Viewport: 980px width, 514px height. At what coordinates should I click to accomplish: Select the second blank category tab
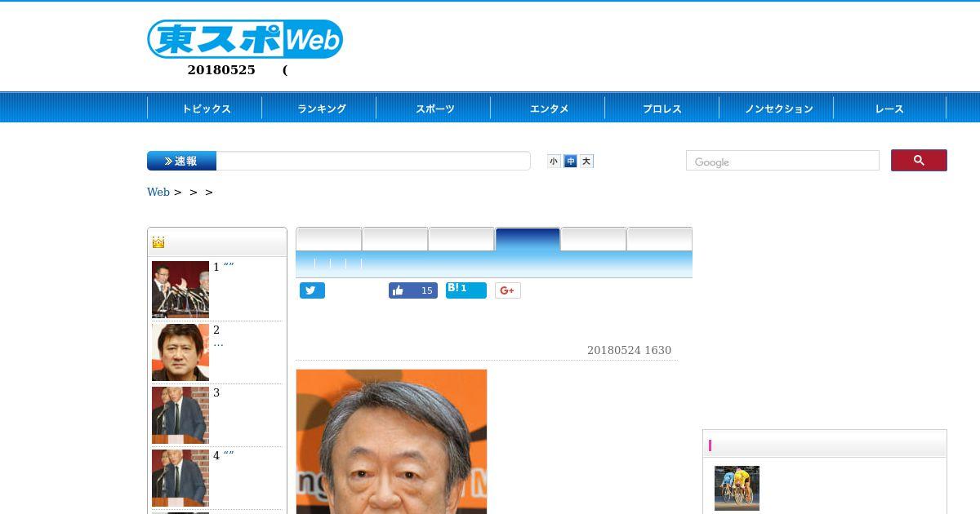tap(395, 239)
